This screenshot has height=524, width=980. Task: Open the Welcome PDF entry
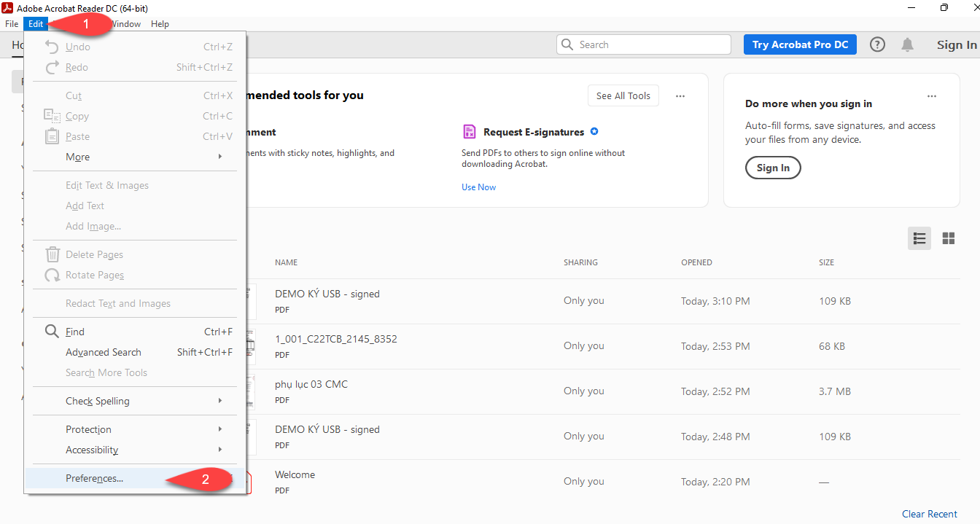295,474
